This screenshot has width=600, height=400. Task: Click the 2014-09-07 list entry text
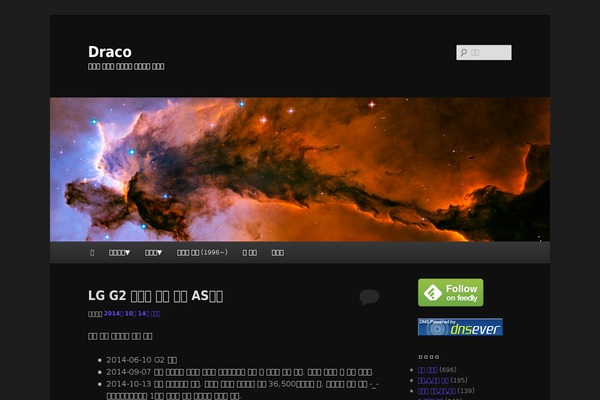click(240, 372)
